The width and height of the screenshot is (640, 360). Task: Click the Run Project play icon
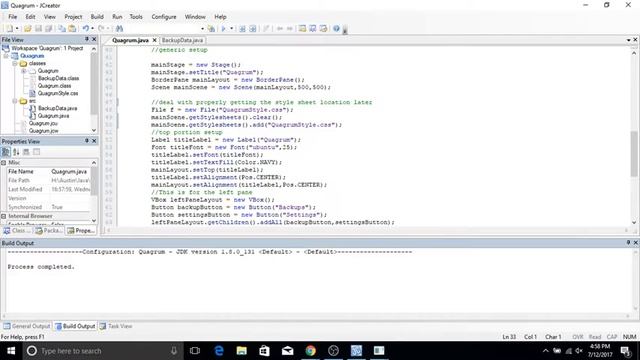point(223,29)
